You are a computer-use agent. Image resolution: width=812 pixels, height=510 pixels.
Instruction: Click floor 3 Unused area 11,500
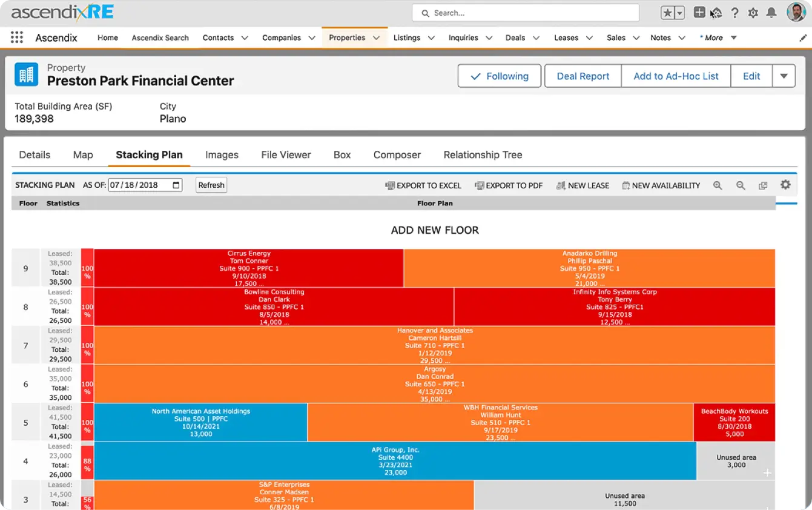(x=624, y=495)
